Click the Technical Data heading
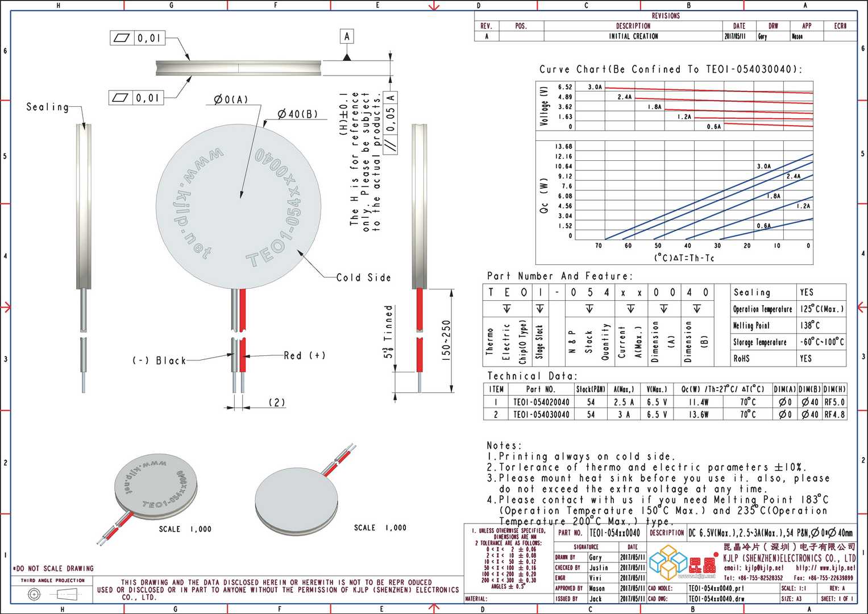868x614 pixels. (x=532, y=376)
